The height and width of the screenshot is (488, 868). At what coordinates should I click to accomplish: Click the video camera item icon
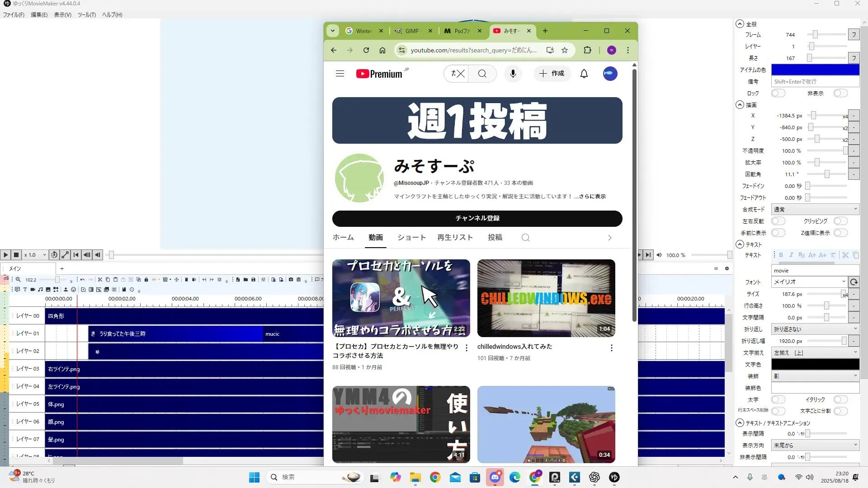tap(33, 290)
